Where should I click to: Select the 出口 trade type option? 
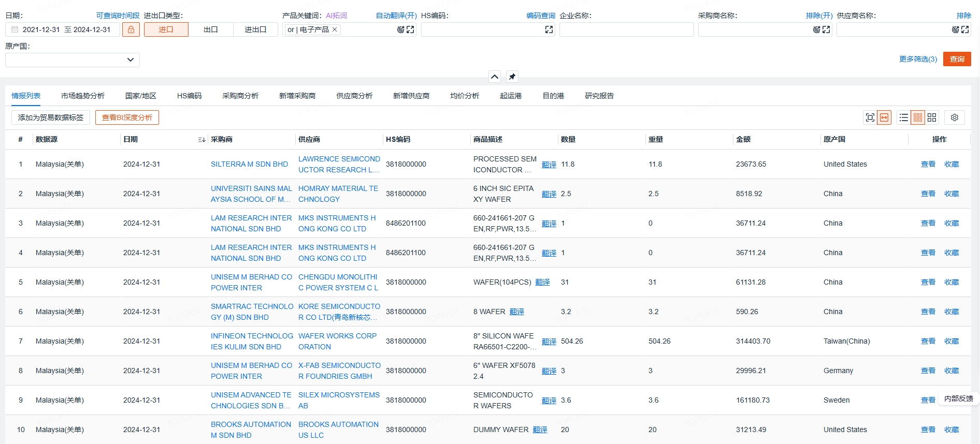click(211, 29)
